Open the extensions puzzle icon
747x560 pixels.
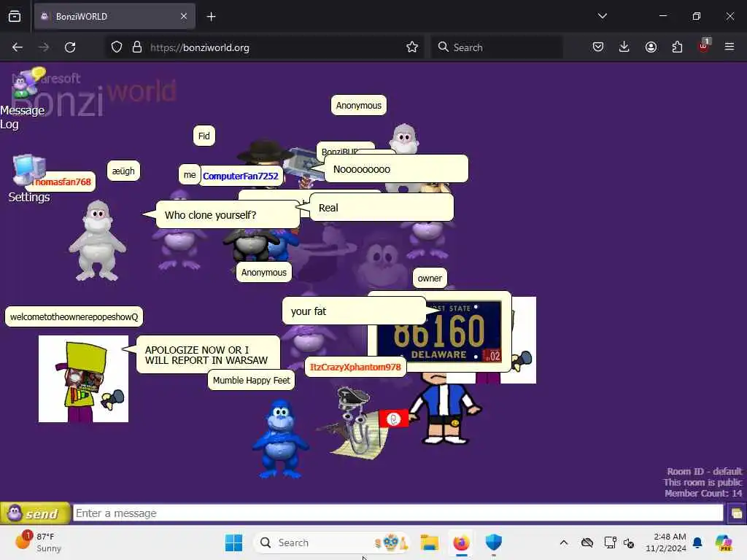(677, 47)
